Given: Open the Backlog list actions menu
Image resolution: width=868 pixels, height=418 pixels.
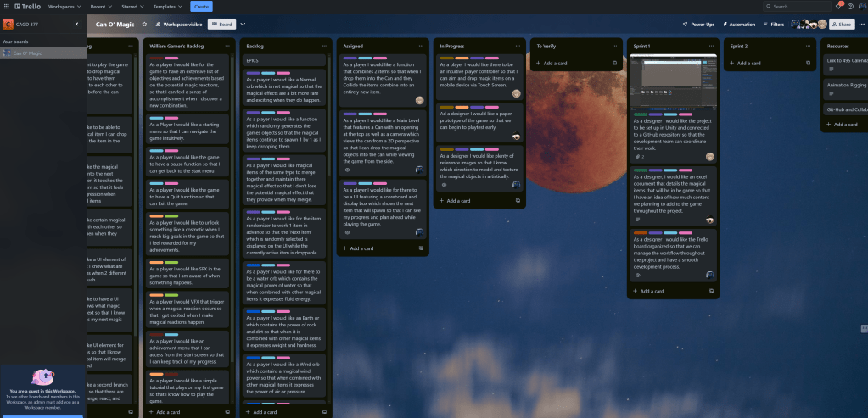Looking at the screenshot, I should point(323,45).
